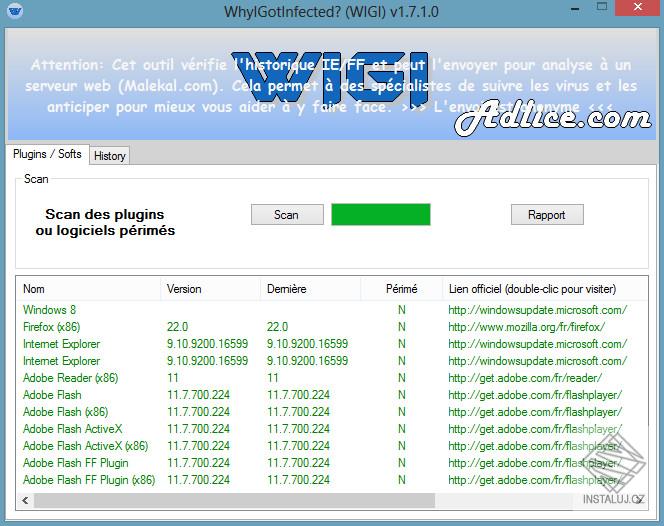This screenshot has width=664, height=526.
Task: Click the green scan progress bar
Action: click(381, 214)
